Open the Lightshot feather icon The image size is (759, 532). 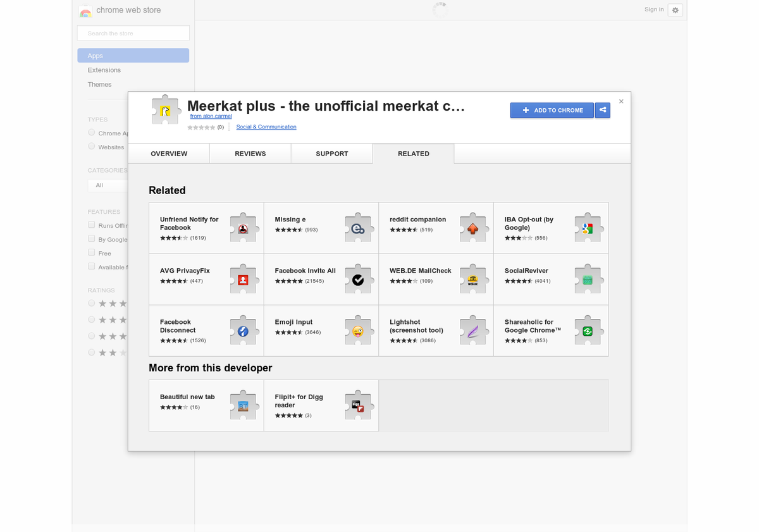pyautogui.click(x=473, y=331)
